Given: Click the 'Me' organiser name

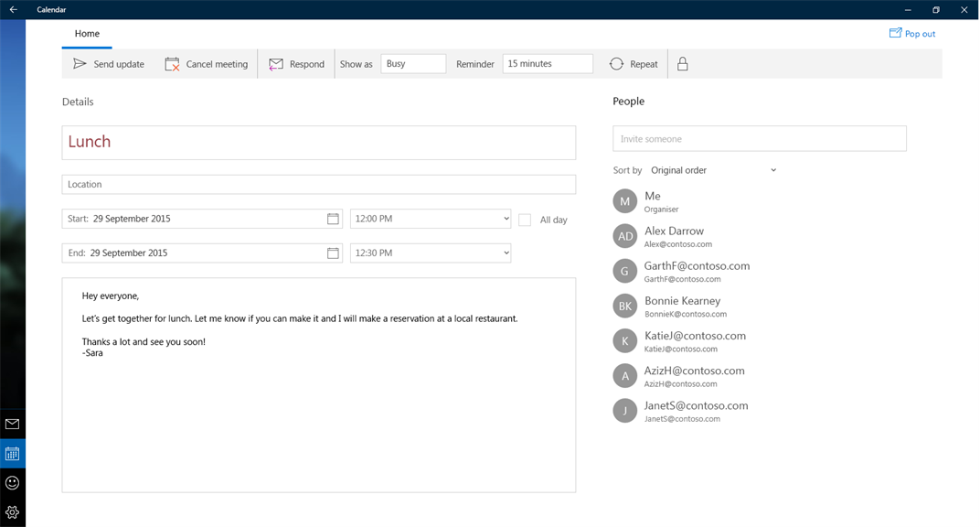Looking at the screenshot, I should tap(653, 196).
